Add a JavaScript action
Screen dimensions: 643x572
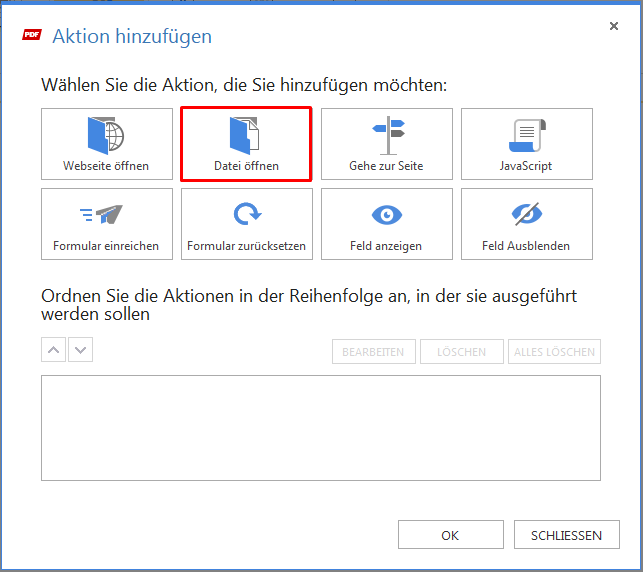pyautogui.click(x=527, y=144)
